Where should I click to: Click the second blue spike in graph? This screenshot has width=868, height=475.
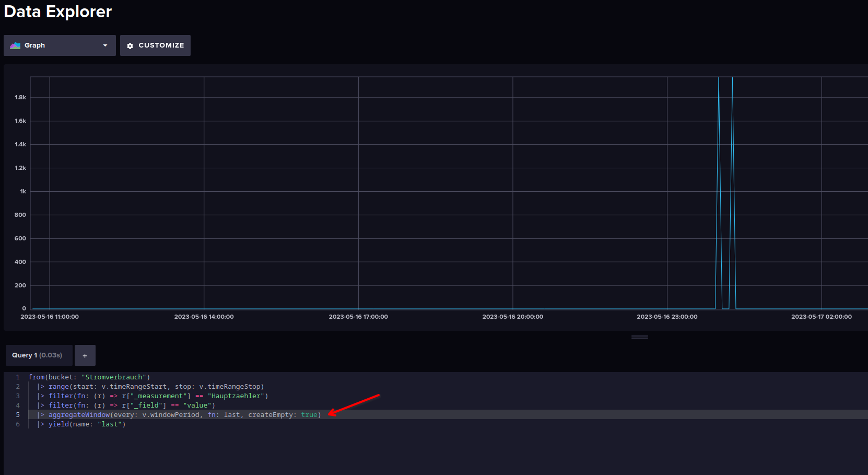click(x=732, y=193)
